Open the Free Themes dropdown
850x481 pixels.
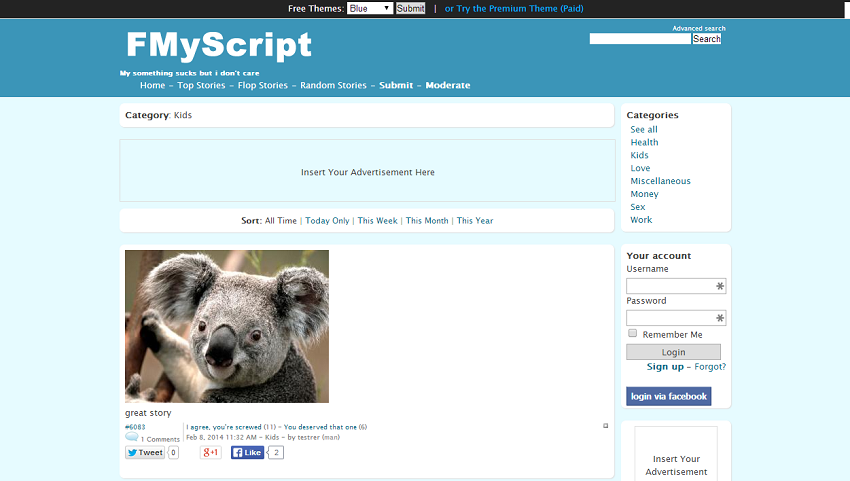[370, 8]
